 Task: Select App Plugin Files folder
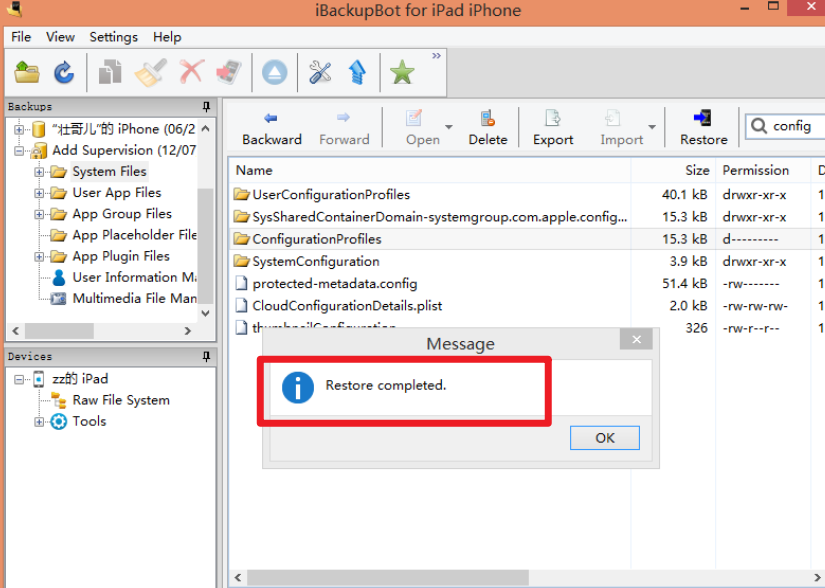tap(120, 256)
